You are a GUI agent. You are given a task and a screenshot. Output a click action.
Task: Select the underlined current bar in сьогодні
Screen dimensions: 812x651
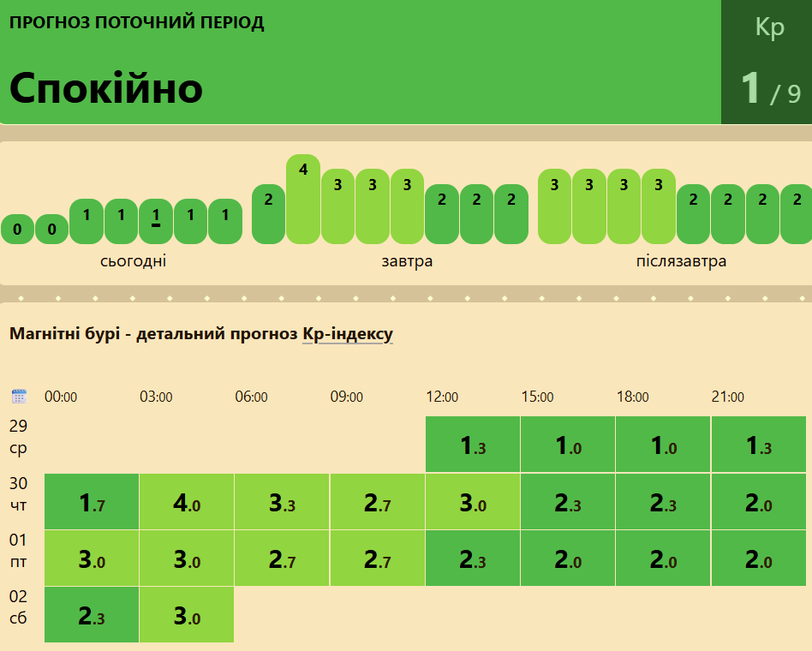(156, 221)
